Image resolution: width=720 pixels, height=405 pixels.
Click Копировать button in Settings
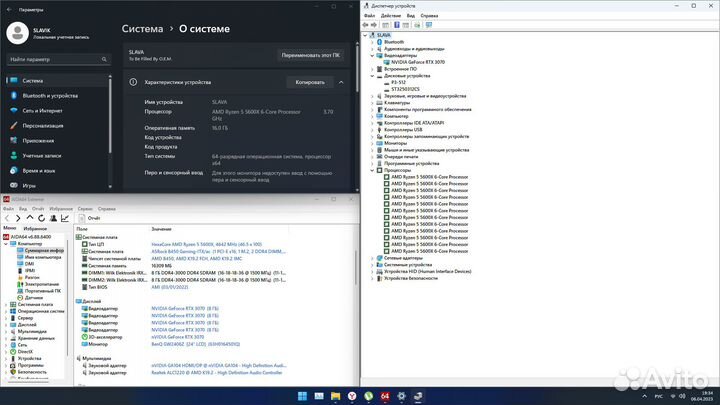point(310,82)
